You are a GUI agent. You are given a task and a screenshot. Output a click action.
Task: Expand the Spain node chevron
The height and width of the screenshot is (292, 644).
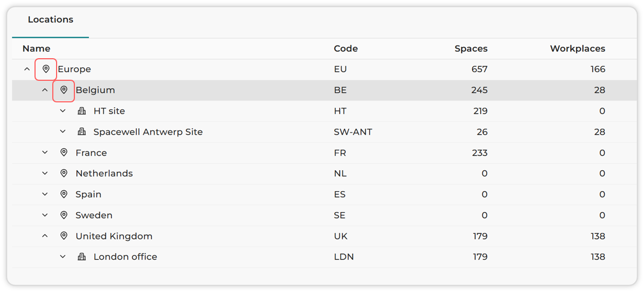(45, 194)
